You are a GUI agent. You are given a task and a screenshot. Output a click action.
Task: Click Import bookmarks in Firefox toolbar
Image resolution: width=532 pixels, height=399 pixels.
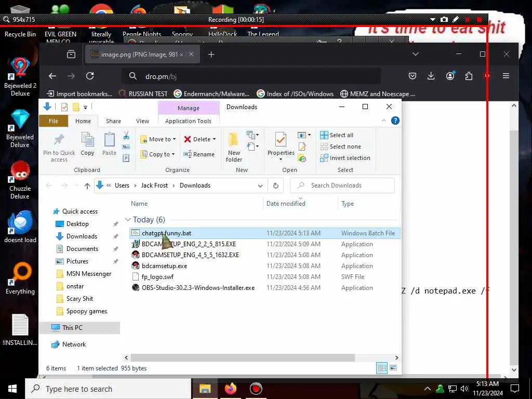coord(79,94)
